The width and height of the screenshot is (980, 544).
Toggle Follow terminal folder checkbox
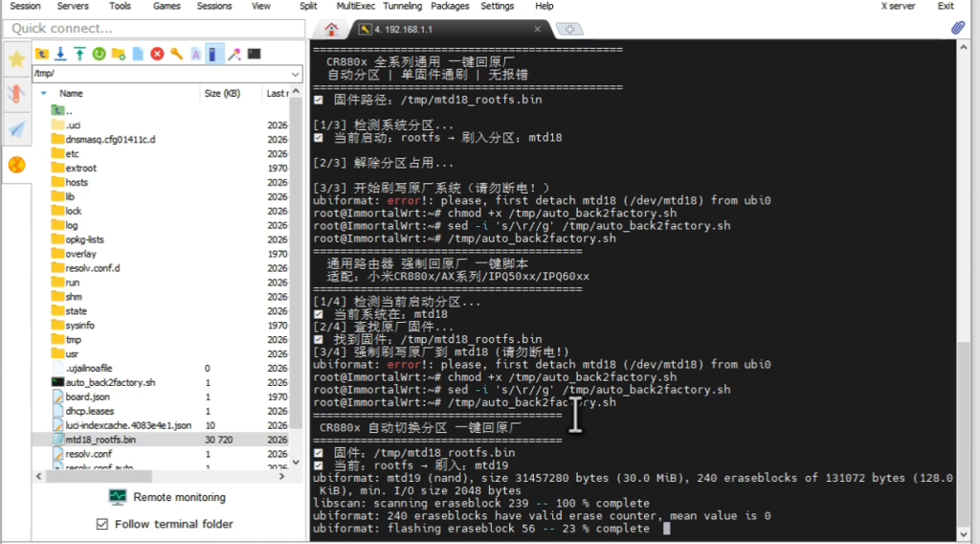click(101, 524)
